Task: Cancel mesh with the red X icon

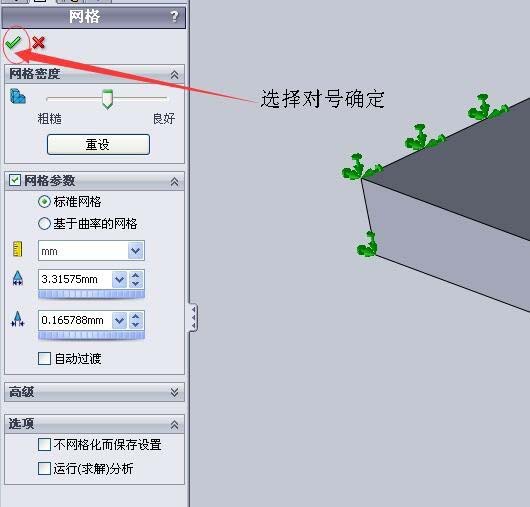Action: (x=39, y=43)
